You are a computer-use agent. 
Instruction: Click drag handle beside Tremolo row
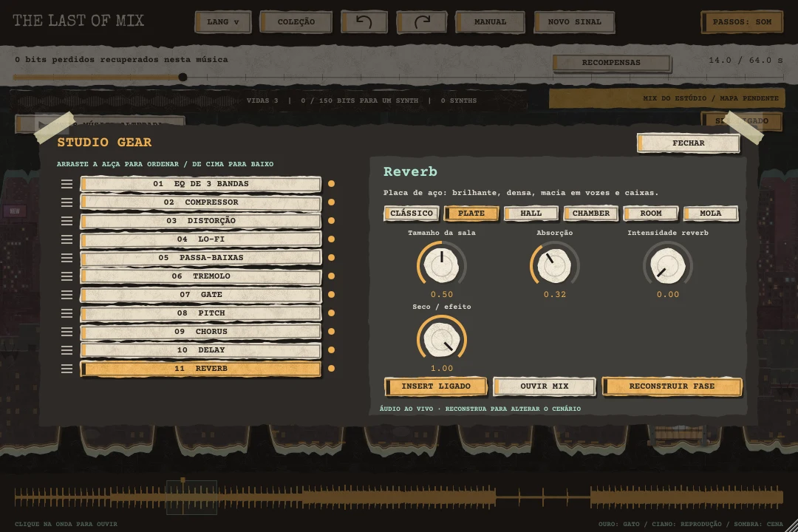(x=66, y=276)
